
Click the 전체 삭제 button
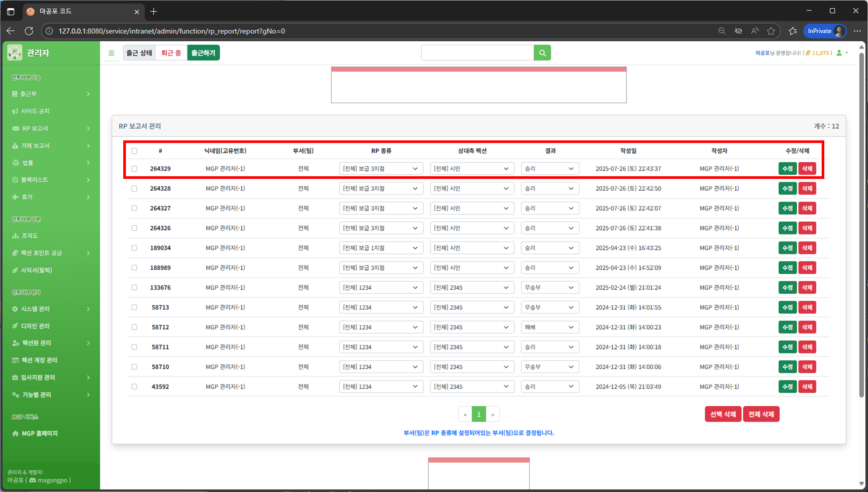tap(761, 414)
